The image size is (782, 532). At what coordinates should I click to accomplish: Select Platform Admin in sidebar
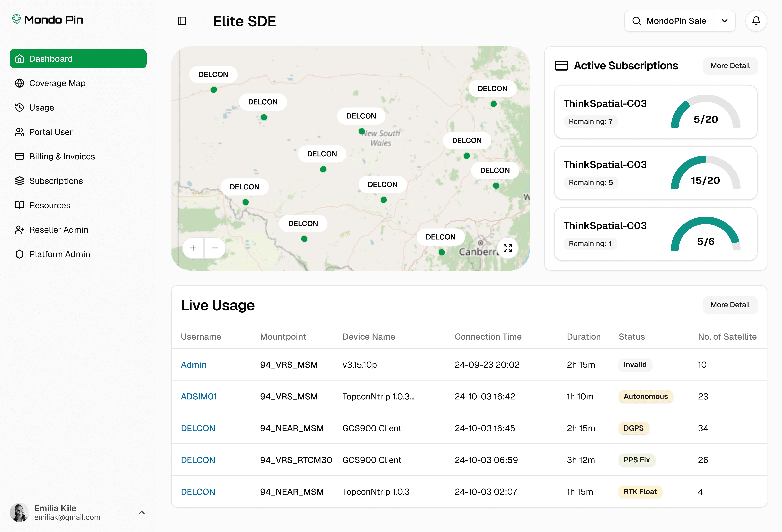coord(60,254)
